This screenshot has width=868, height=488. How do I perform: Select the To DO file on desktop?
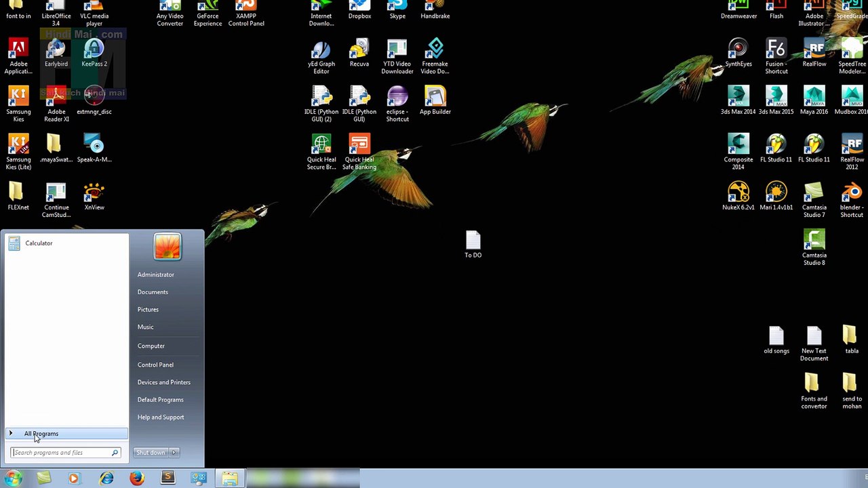point(473,245)
